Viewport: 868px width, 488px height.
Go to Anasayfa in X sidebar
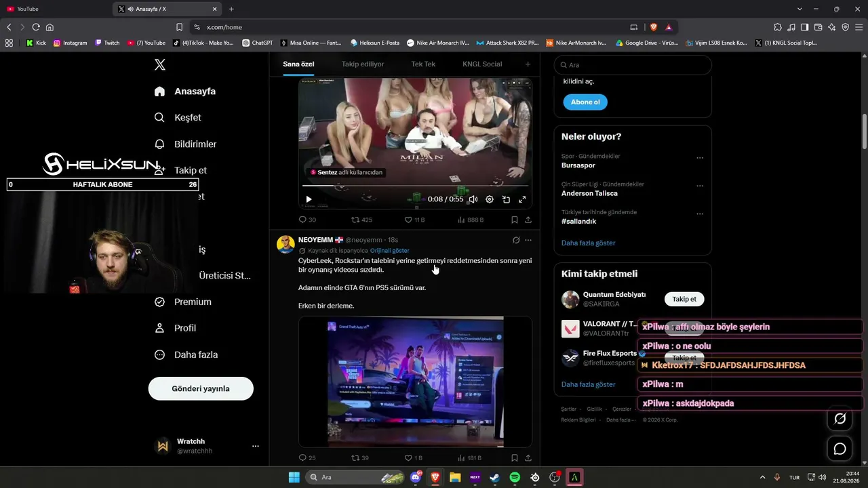tap(185, 91)
